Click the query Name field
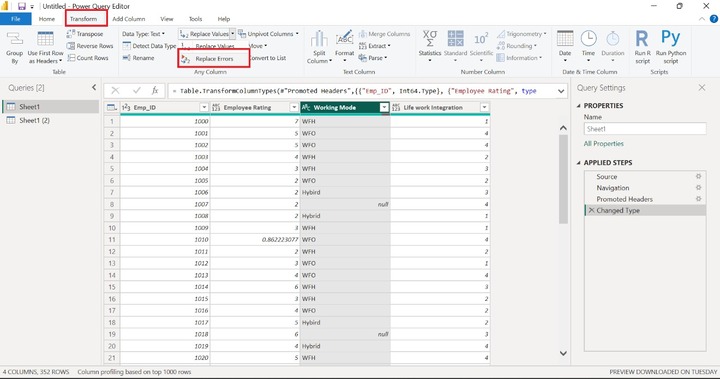This screenshot has height=379, width=720. pyautogui.click(x=645, y=129)
